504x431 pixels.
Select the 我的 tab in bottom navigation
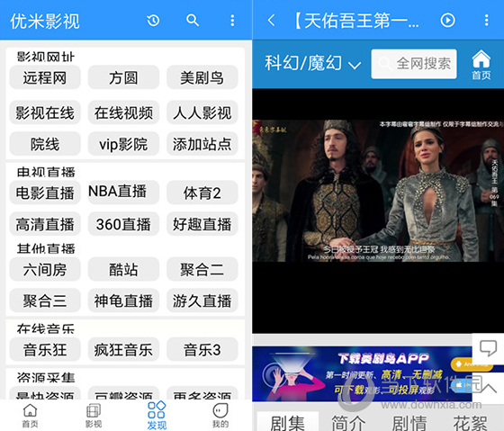coord(220,417)
